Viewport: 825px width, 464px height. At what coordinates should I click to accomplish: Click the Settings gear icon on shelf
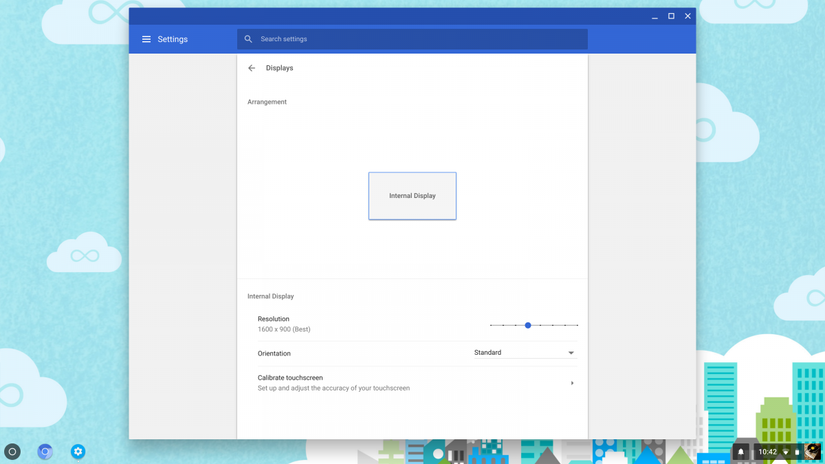pyautogui.click(x=78, y=452)
